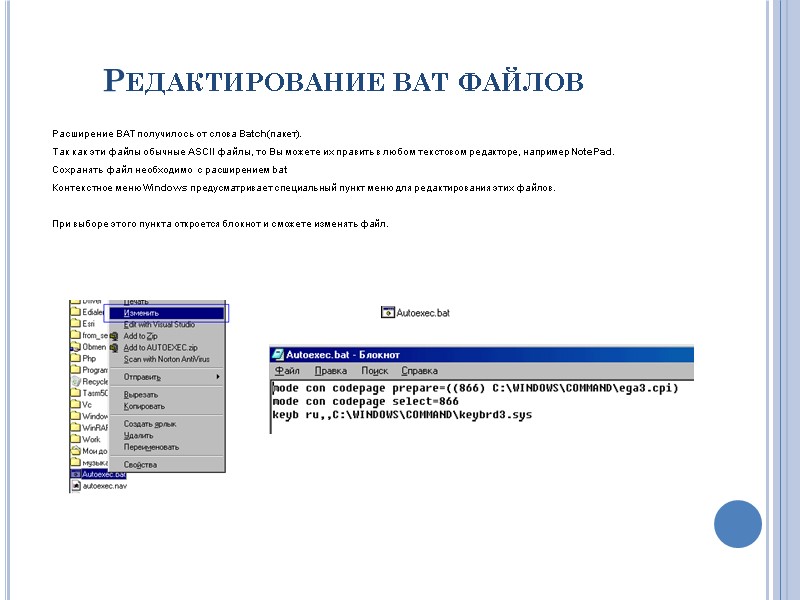Open the Отправить submenu
Image resolution: width=800 pixels, height=600 pixels.
[x=167, y=377]
